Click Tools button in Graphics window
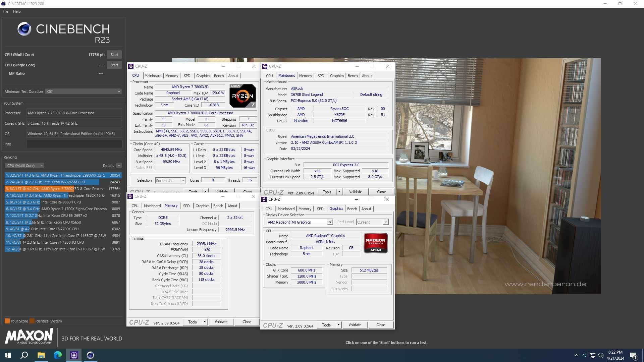This screenshot has width=644, height=362. click(x=326, y=325)
